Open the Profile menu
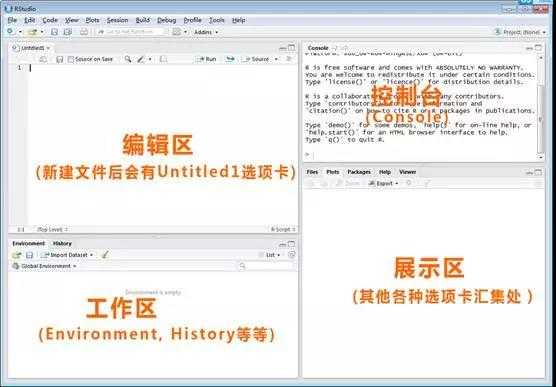Viewport: 556px width, 387px height. (193, 20)
